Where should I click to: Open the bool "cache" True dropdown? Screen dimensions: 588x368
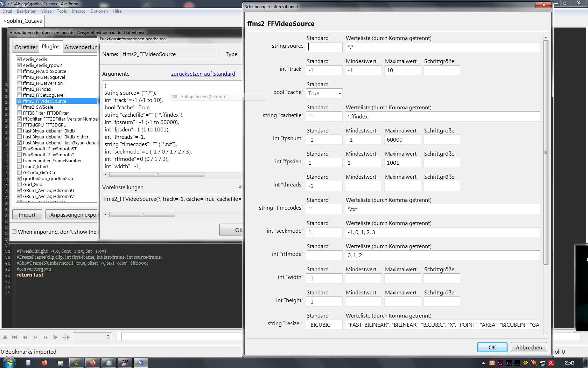pos(324,94)
